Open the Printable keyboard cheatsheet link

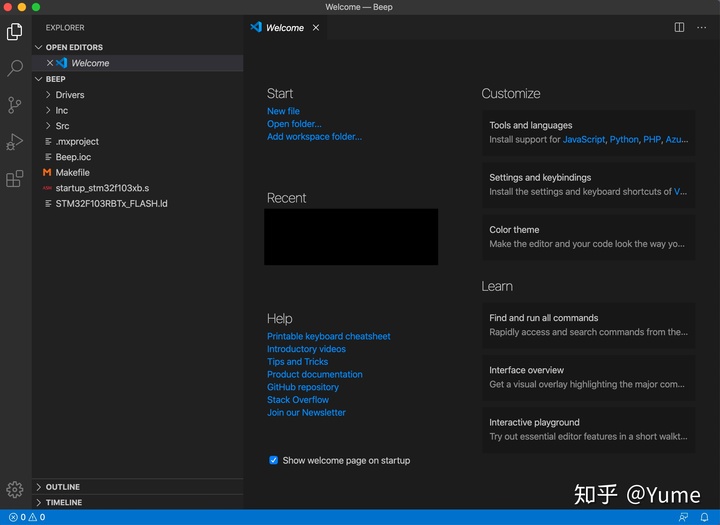329,336
